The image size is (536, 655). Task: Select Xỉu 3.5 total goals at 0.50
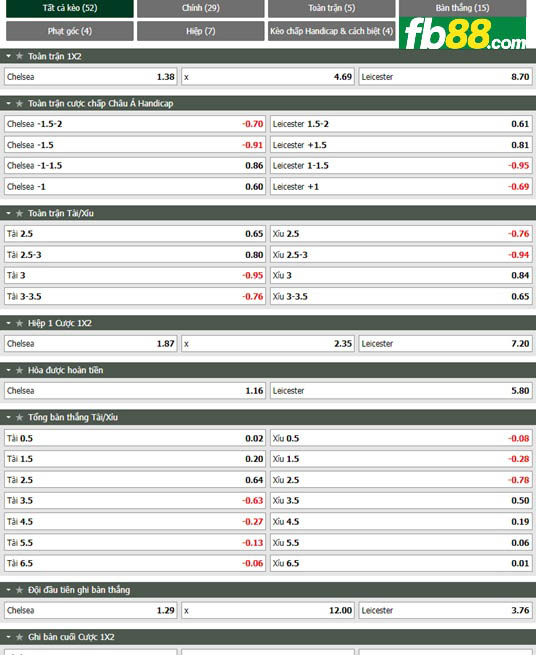point(401,500)
